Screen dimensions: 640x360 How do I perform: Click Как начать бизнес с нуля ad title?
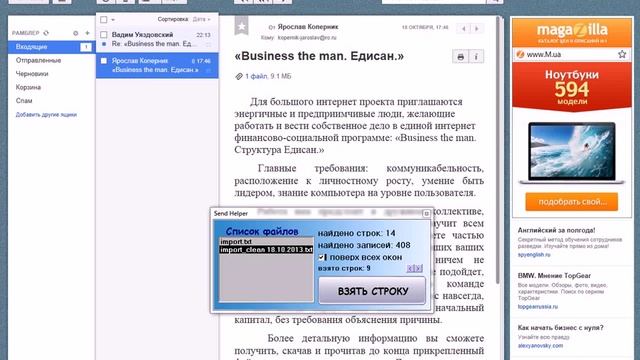click(560, 327)
